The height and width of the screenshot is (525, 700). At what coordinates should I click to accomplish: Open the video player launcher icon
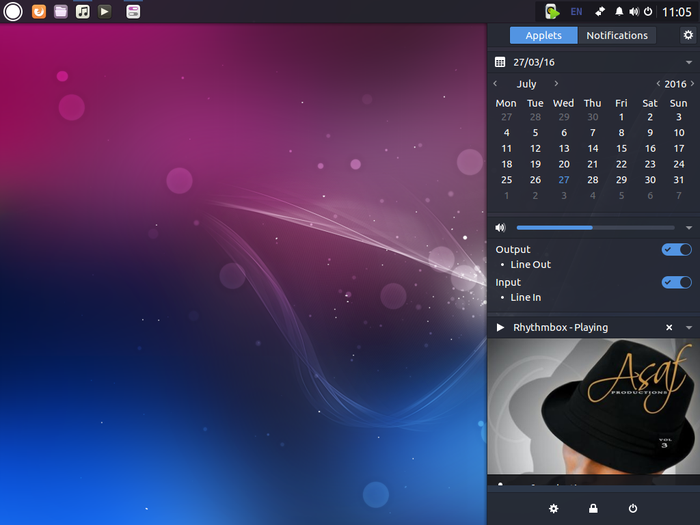104,11
